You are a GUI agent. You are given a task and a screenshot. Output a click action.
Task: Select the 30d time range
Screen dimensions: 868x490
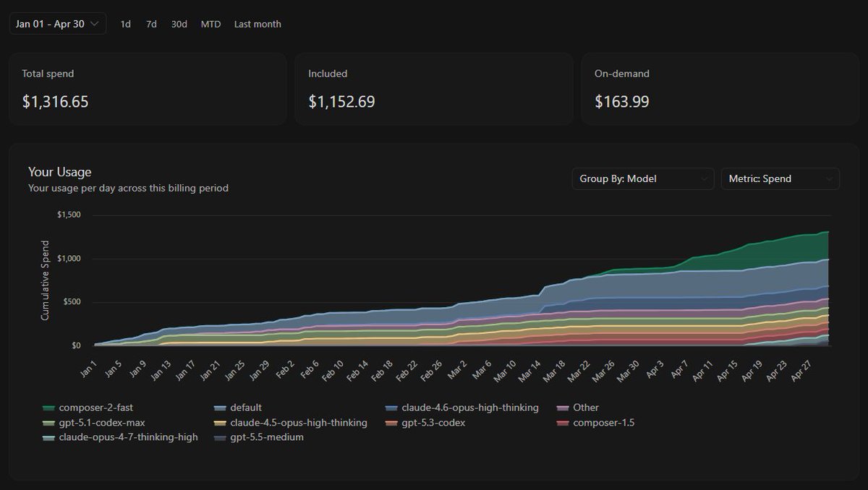(179, 24)
